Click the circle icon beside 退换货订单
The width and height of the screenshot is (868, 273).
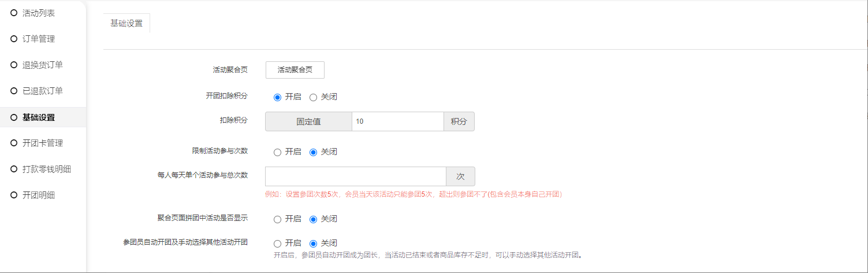pos(14,65)
